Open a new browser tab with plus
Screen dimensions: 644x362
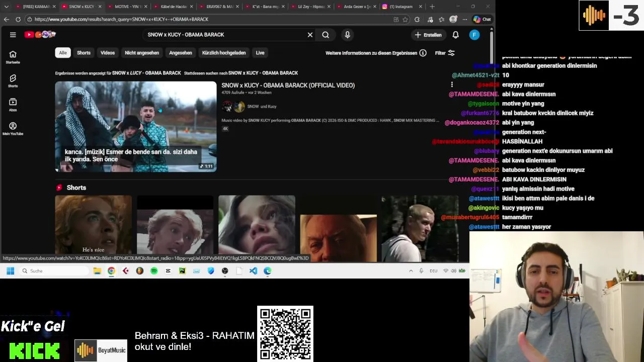tap(432, 7)
